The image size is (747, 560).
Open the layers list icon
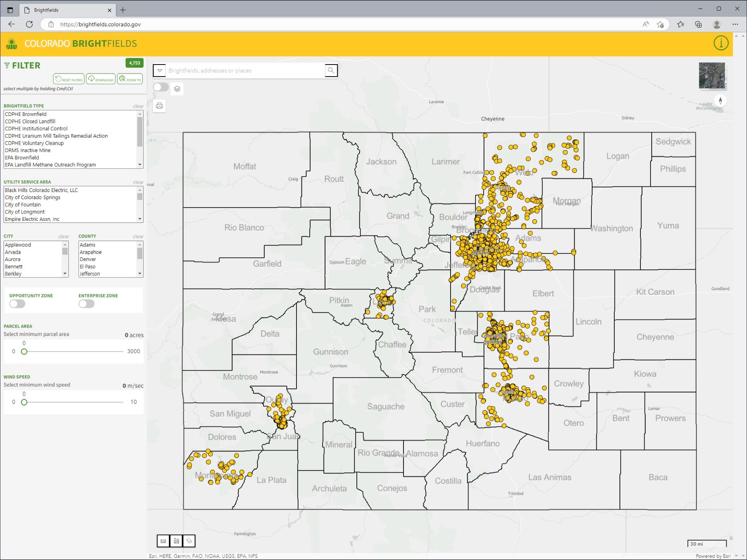point(177,89)
